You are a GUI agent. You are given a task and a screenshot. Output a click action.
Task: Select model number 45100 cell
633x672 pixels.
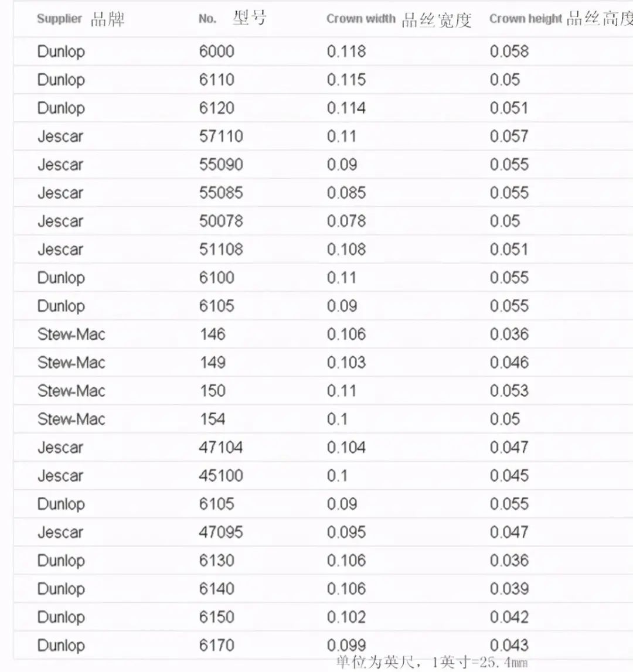point(221,476)
